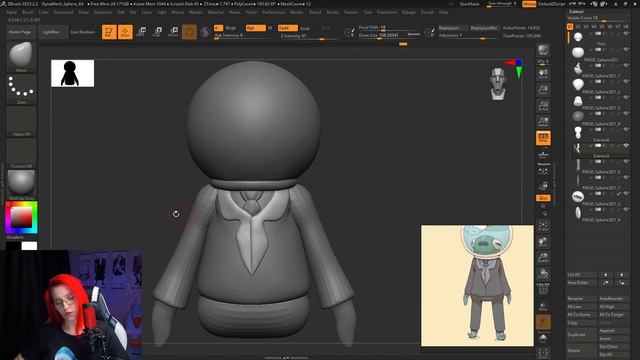Screen dimensions: 640x360
Task: Click the New Folder button
Action: [581, 282]
